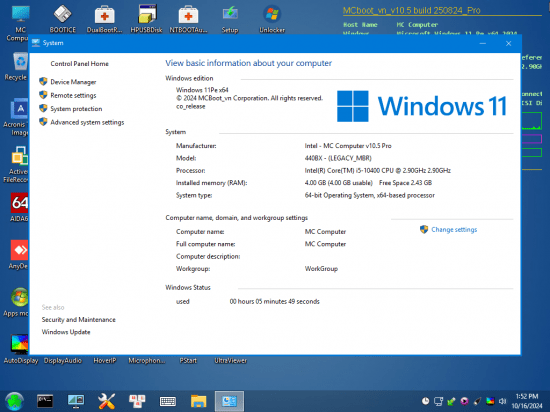Launch NTBOOTAutofix desktop icon
The image size is (550, 412).
click(x=188, y=19)
